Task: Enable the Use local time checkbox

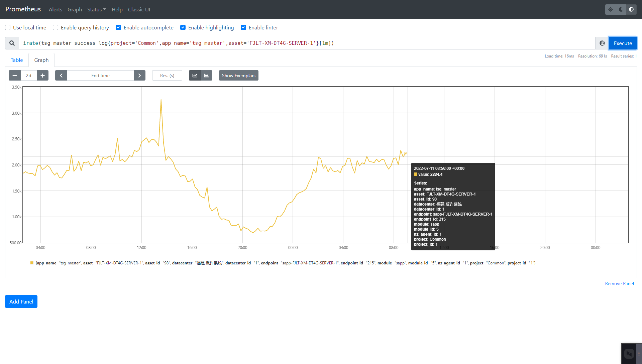Action: click(x=8, y=27)
